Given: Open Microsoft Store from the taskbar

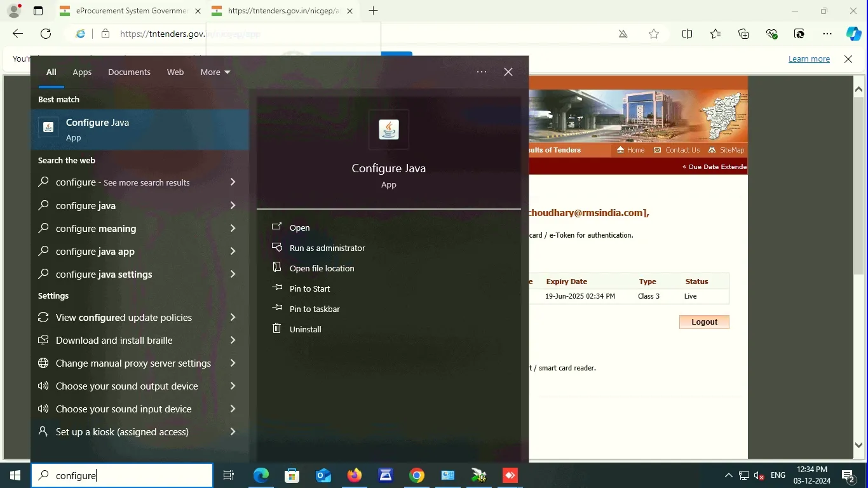Looking at the screenshot, I should [292, 475].
